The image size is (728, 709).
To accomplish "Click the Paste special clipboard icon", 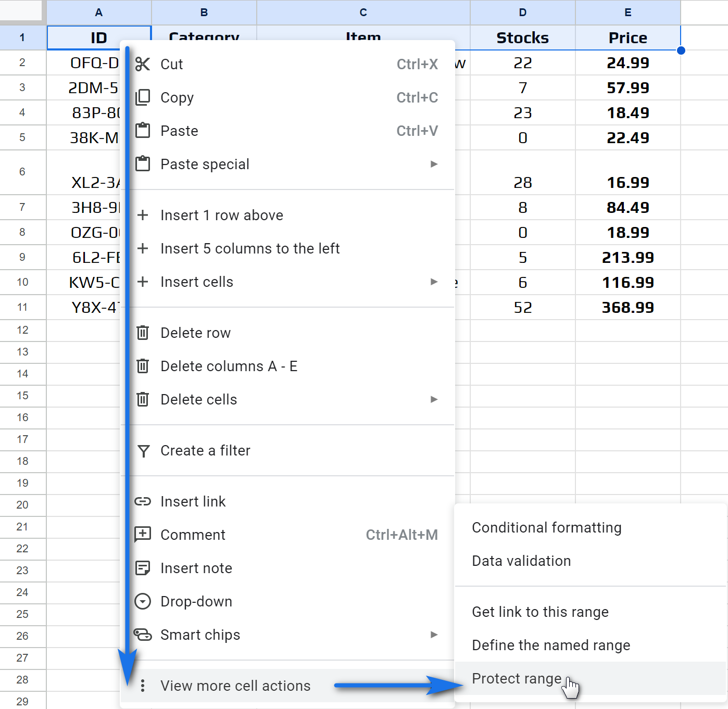I will coord(143,164).
